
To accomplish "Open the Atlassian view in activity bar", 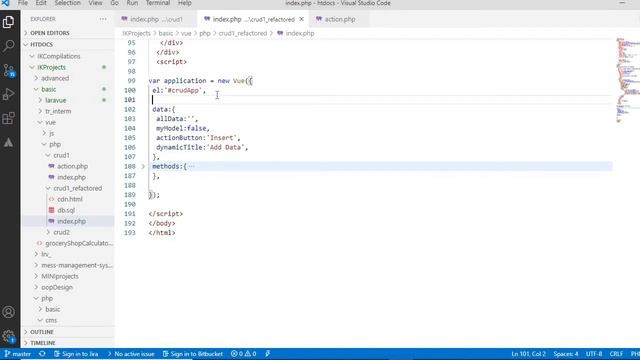I will [9, 142].
